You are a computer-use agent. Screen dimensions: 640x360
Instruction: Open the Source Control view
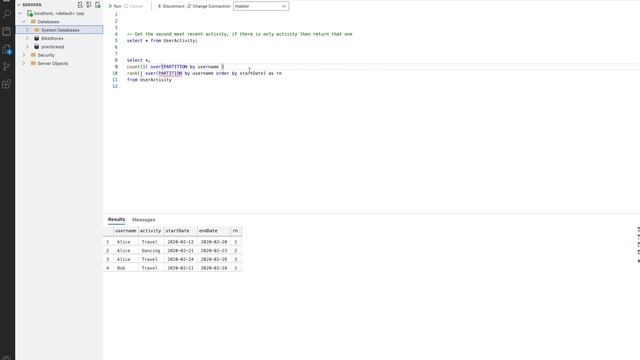[7, 67]
